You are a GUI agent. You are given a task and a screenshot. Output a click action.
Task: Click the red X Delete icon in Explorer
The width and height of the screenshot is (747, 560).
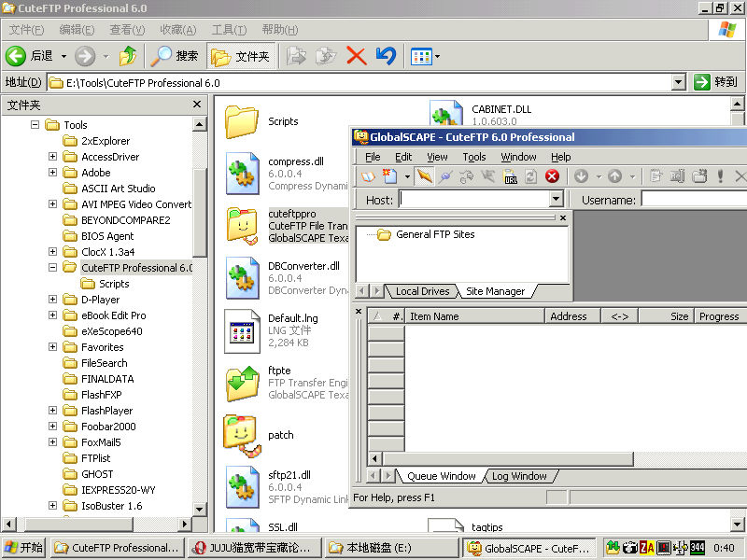pyautogui.click(x=357, y=56)
